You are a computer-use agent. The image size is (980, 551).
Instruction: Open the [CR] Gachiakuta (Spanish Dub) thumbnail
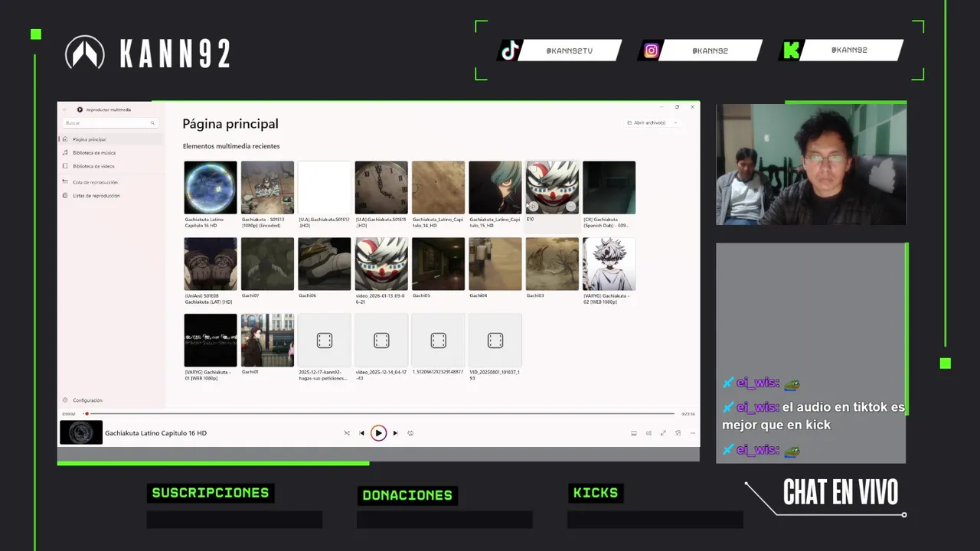pyautogui.click(x=609, y=187)
